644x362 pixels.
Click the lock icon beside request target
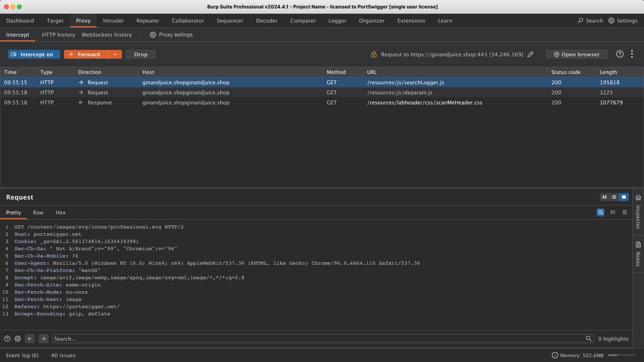pyautogui.click(x=374, y=54)
